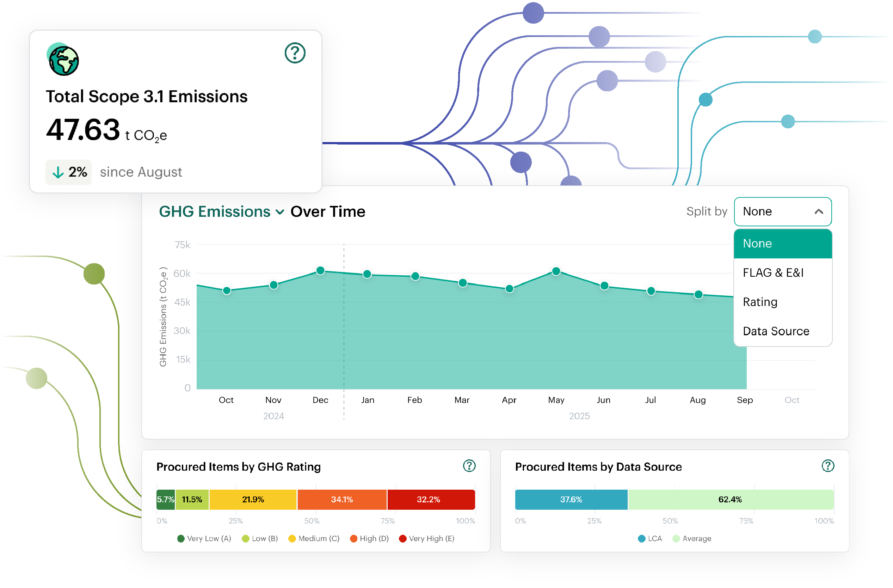Click the Low (B) legend label

(265, 539)
